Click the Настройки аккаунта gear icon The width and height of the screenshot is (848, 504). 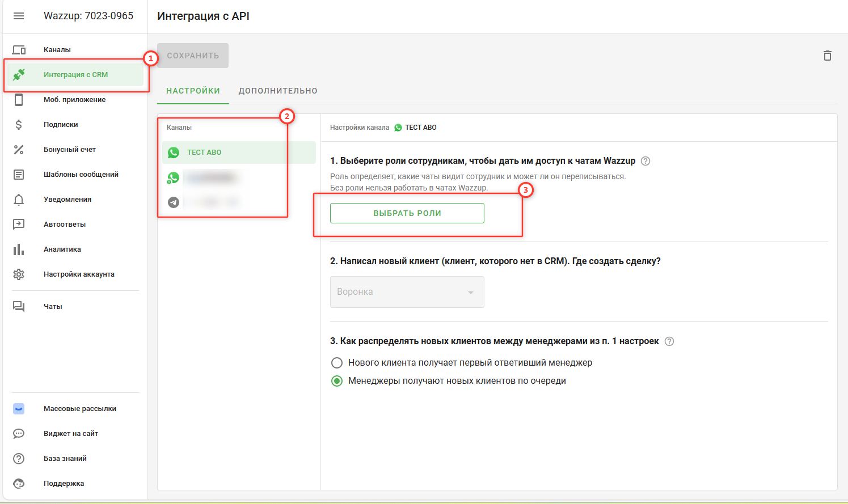(x=19, y=274)
